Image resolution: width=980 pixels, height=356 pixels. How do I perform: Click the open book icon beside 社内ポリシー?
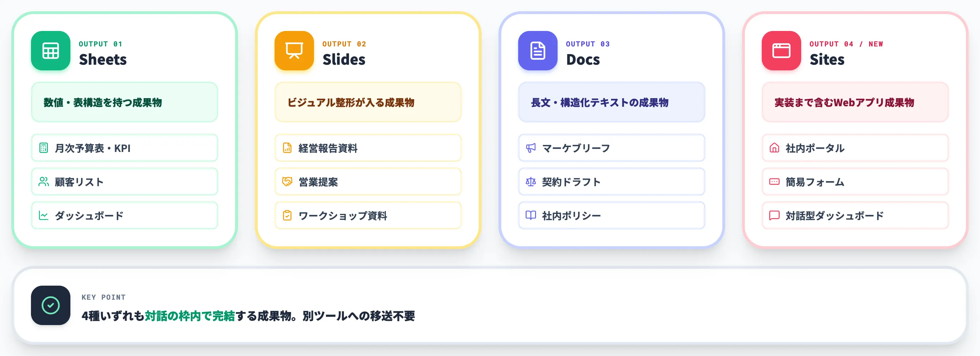531,216
